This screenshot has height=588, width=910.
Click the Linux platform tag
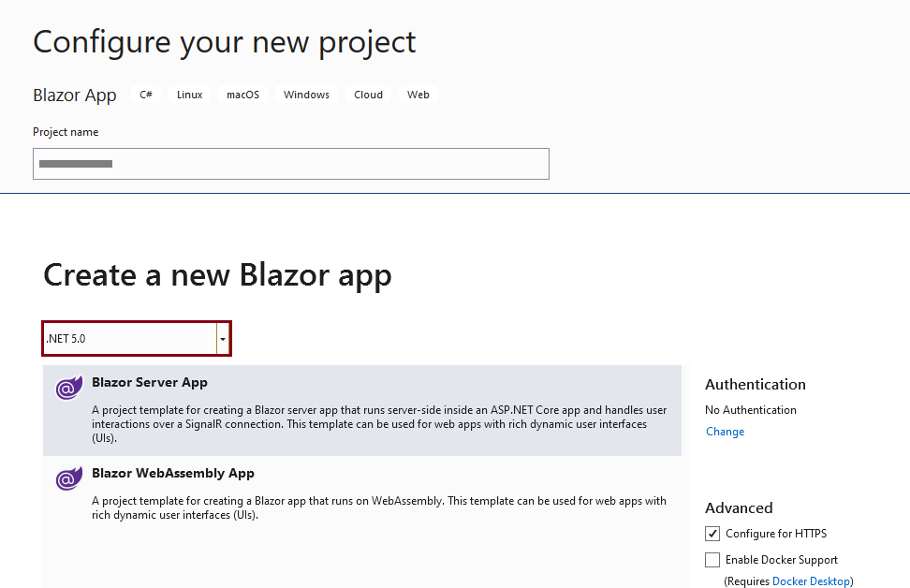(x=190, y=95)
